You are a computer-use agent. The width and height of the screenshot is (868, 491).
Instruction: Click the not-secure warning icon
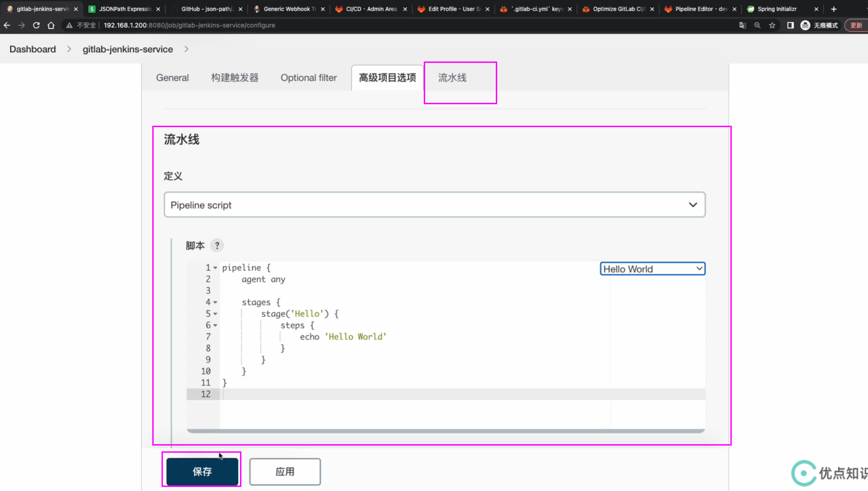tap(69, 25)
